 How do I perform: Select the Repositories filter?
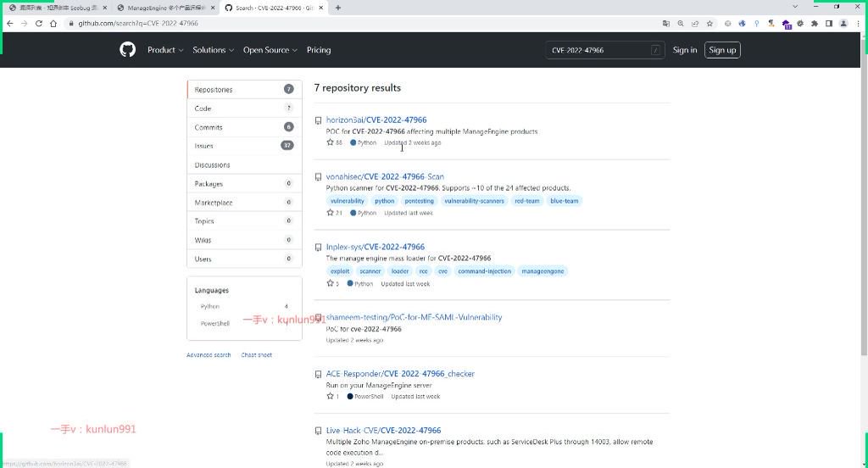point(244,89)
